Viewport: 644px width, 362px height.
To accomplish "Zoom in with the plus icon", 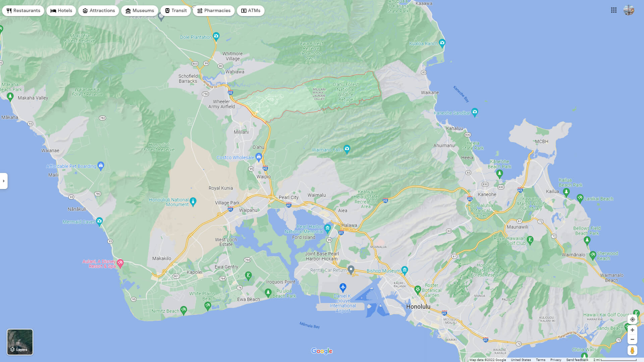I will tap(632, 330).
